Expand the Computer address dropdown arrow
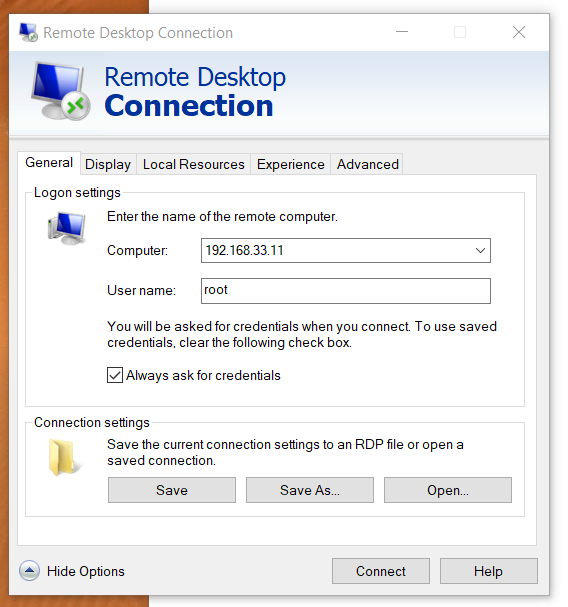The height and width of the screenshot is (607, 568). pos(480,250)
